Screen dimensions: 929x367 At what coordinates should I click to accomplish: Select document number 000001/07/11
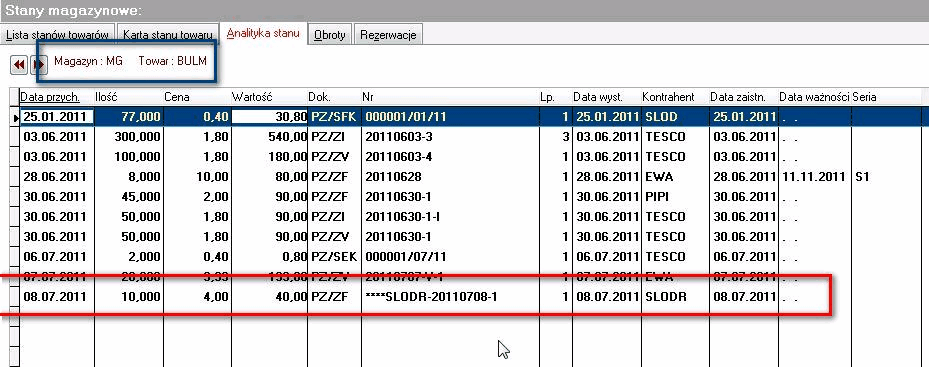pos(406,257)
